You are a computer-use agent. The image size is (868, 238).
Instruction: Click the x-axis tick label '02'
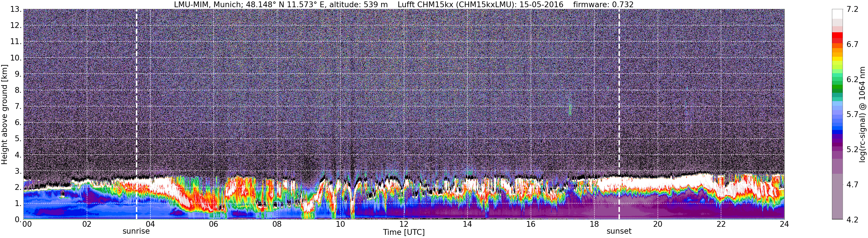click(87, 224)
